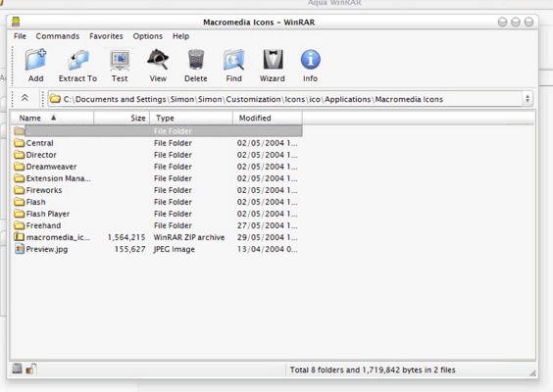Screen dimensions: 553x392
Task: Select the Fireworks folder name
Action: (x=44, y=190)
